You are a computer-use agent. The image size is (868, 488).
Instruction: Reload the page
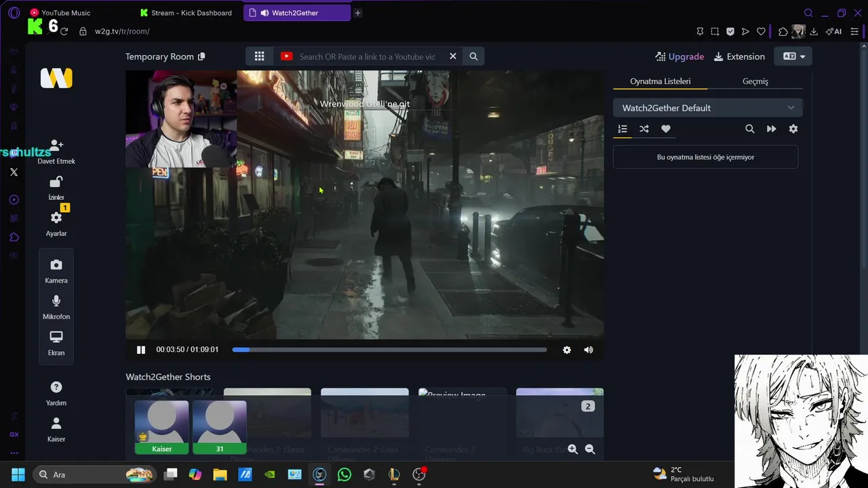(x=64, y=31)
